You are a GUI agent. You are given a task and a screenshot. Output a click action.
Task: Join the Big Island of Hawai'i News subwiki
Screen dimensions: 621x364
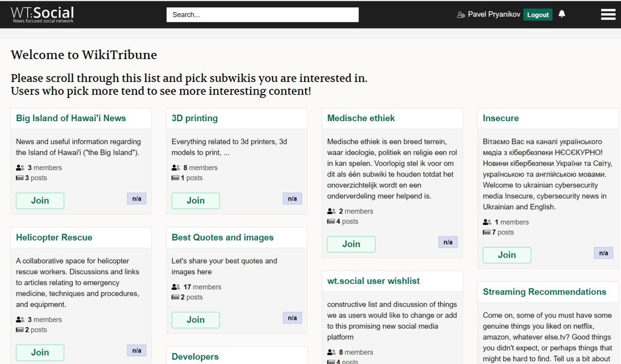(40, 201)
